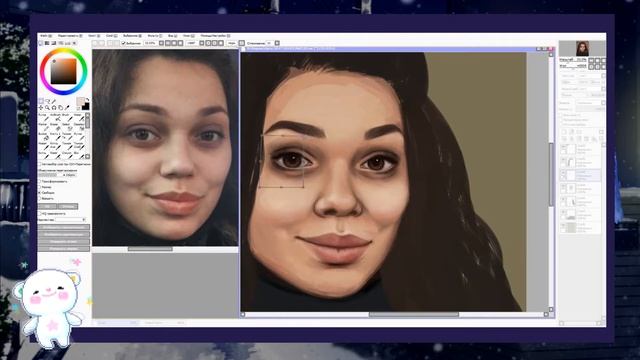Select the rectangular selection tool
This screenshot has width=640, height=360.
click(41, 101)
